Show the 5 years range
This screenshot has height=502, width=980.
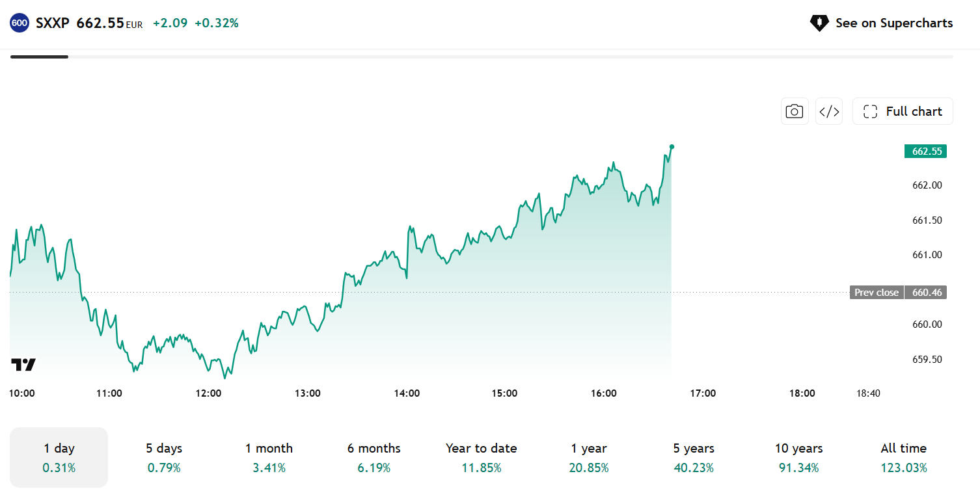click(x=694, y=457)
